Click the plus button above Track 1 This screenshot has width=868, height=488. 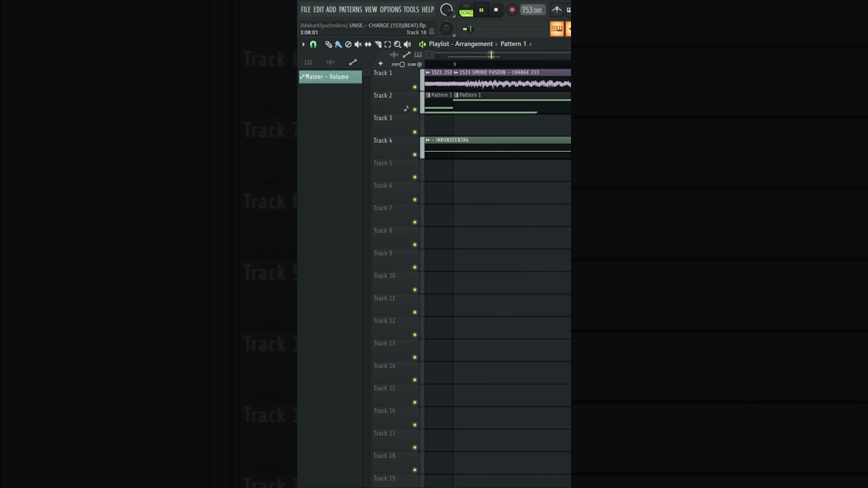pos(380,64)
